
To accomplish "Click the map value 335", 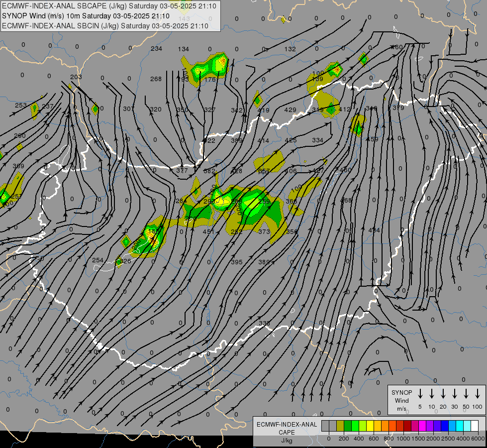I will 264,324.
